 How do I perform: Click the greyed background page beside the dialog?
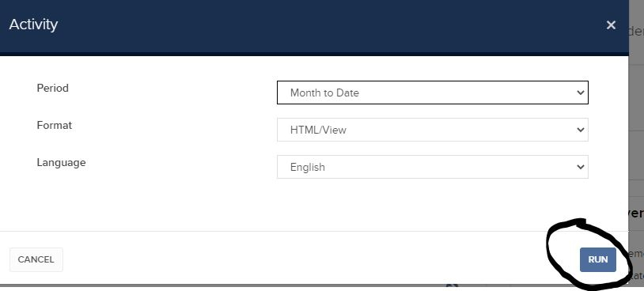coord(636,123)
